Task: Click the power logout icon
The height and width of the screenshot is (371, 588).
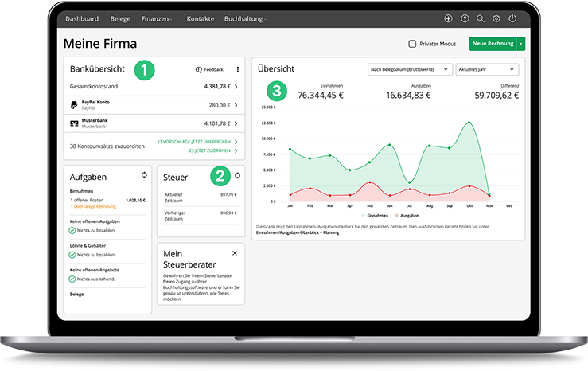Action: [x=512, y=18]
